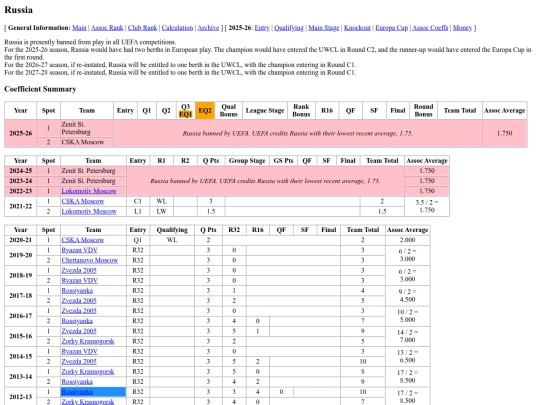The width and height of the screenshot is (540, 405).
Task: Select the 3.5 / 2 = 1.750 average cell
Action: pyautogui.click(x=427, y=206)
